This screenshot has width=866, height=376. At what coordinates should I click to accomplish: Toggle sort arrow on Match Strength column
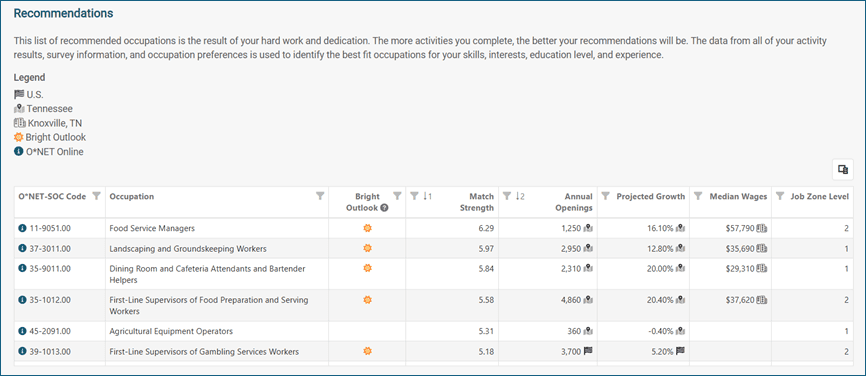click(427, 196)
